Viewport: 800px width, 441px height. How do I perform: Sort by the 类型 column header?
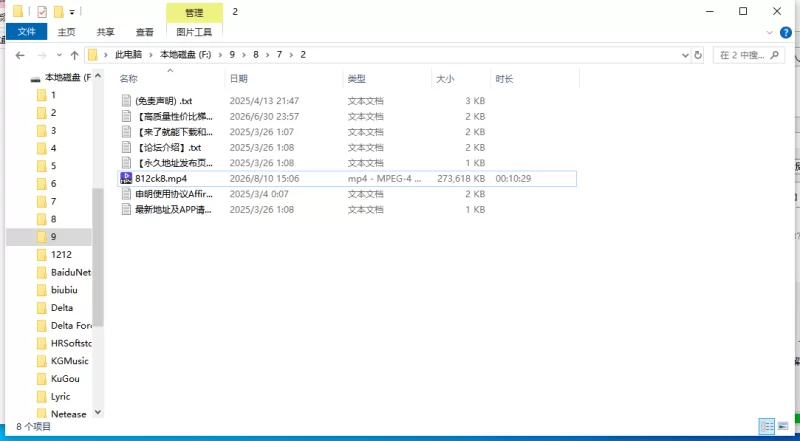(x=357, y=79)
